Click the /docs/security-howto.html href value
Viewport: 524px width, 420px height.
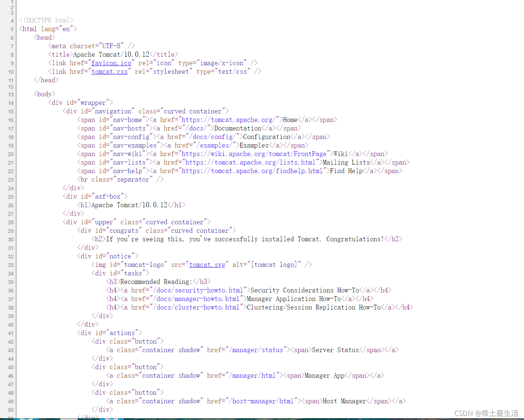[x=198, y=290]
